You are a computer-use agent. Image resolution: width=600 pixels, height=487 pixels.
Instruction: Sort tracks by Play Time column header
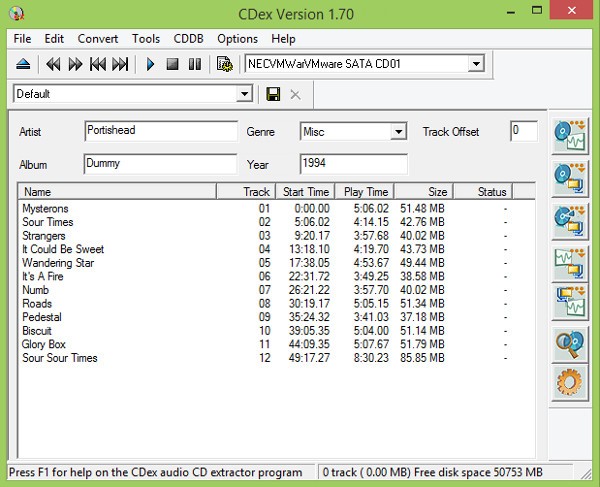tap(364, 192)
